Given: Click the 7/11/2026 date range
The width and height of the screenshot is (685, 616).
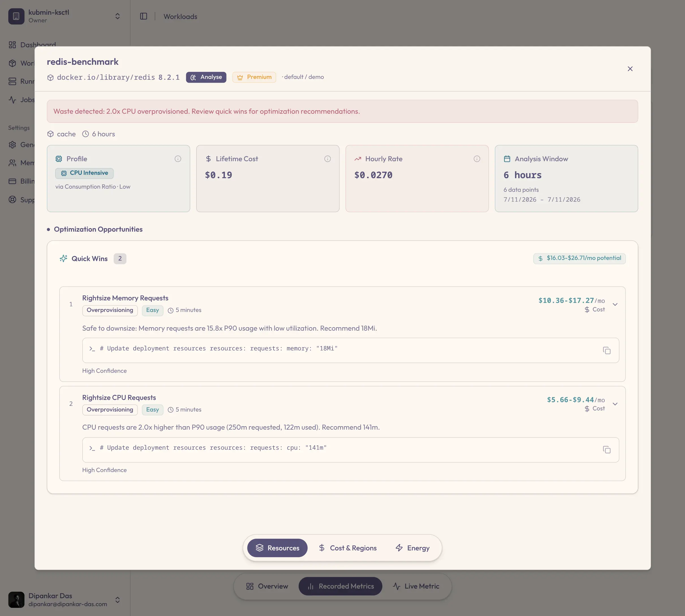Looking at the screenshot, I should (542, 200).
